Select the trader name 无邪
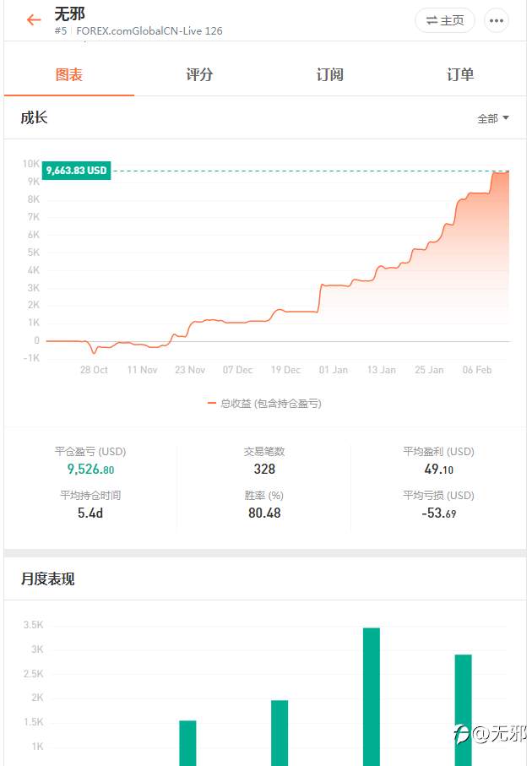The image size is (532, 766). [x=70, y=14]
